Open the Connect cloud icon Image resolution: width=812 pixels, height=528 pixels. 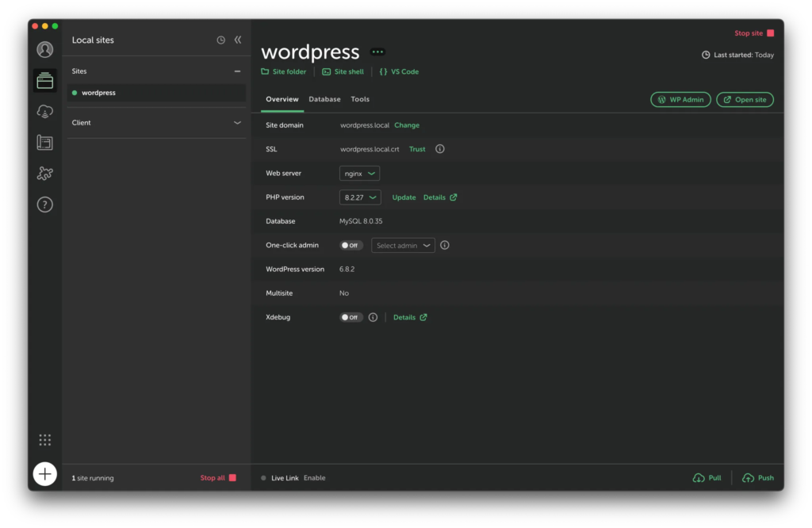pyautogui.click(x=45, y=112)
